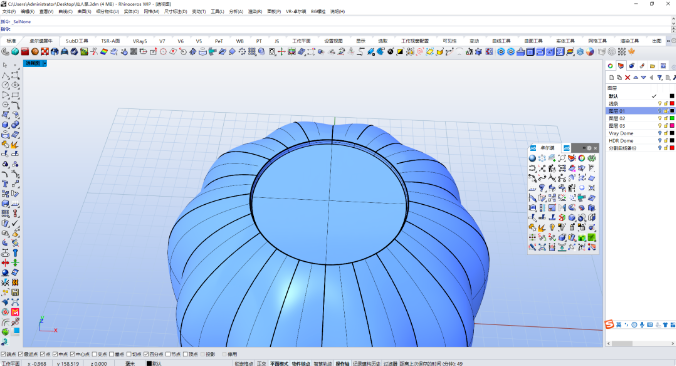
Task: Click the gear icon in top toolbar
Action: (242, 52)
